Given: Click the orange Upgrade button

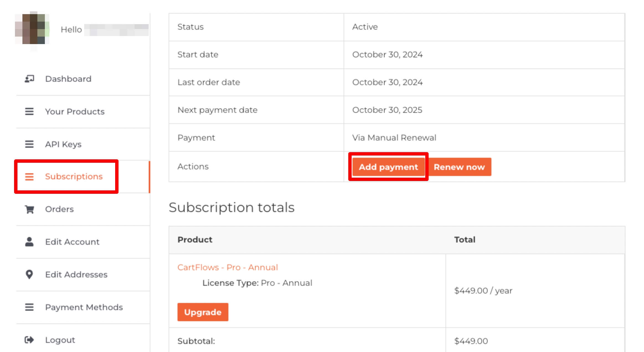Looking at the screenshot, I should 203,312.
